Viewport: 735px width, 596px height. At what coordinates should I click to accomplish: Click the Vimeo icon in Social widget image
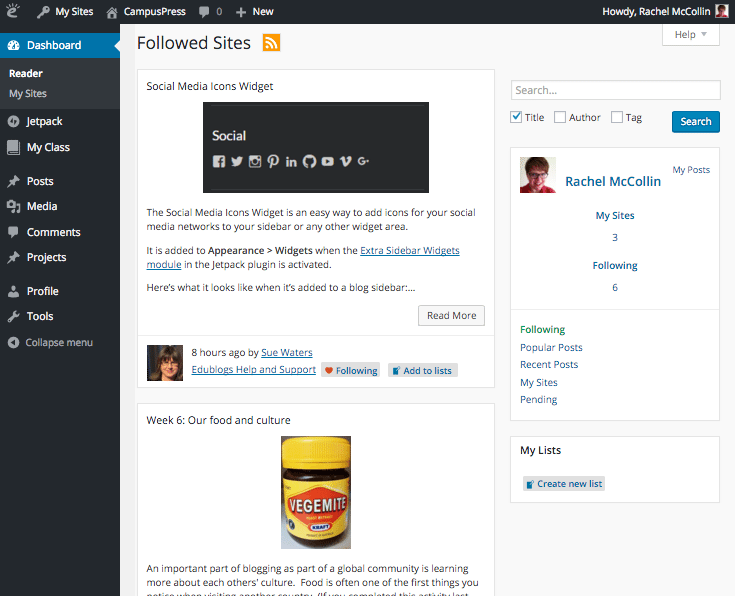coord(345,162)
